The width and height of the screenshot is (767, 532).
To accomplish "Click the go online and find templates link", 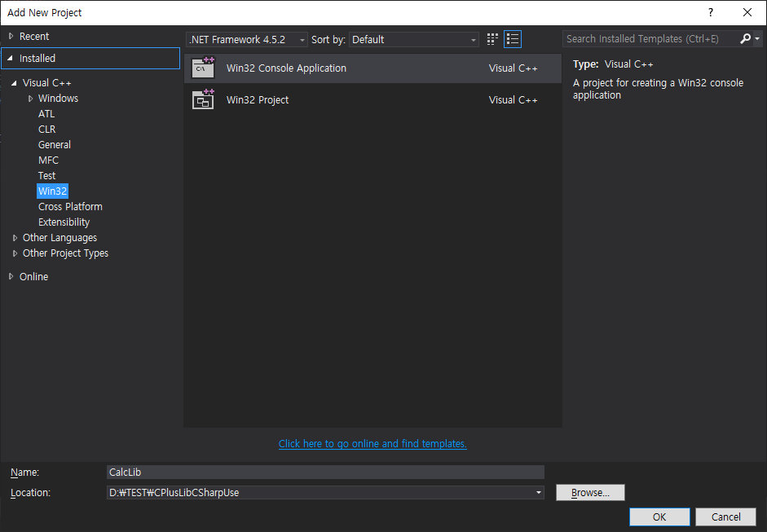I will (372, 443).
